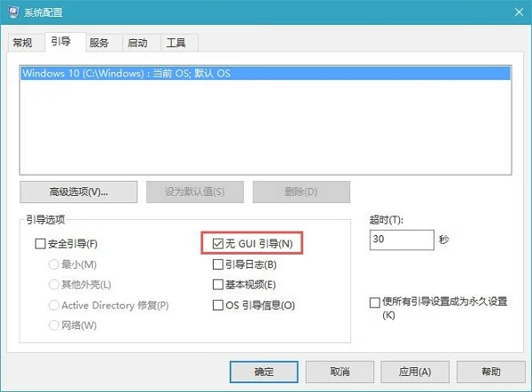Click the 设为默认值(S) button

tap(195, 192)
